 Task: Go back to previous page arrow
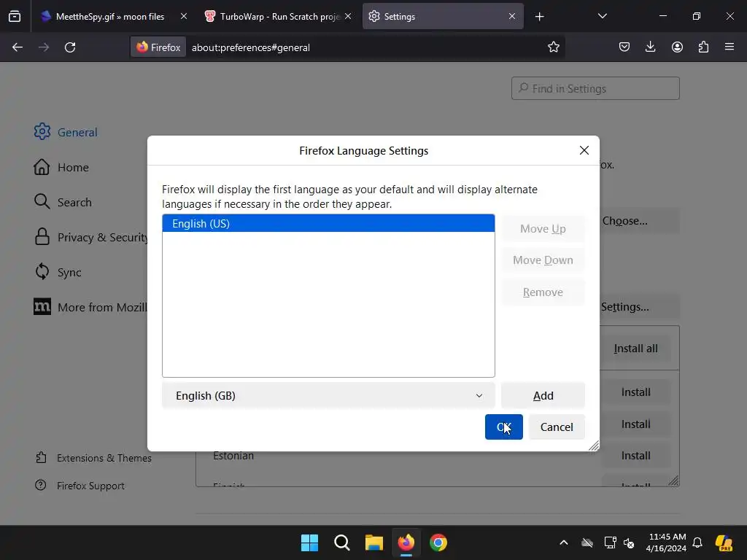coord(18,47)
